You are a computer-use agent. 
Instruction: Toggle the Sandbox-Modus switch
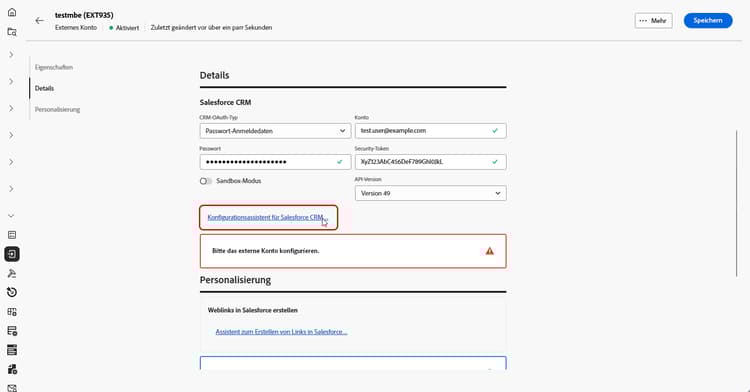pos(206,181)
